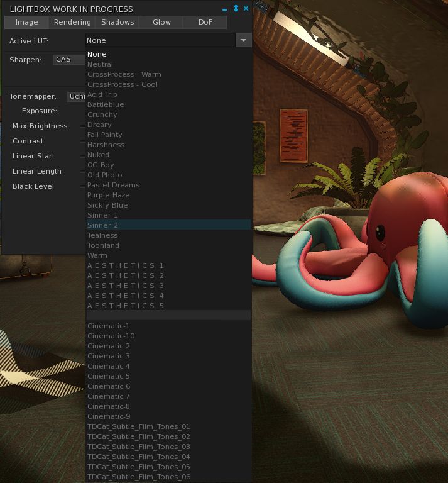Select the Toonland LUT
This screenshot has height=483, width=448.
[168, 245]
